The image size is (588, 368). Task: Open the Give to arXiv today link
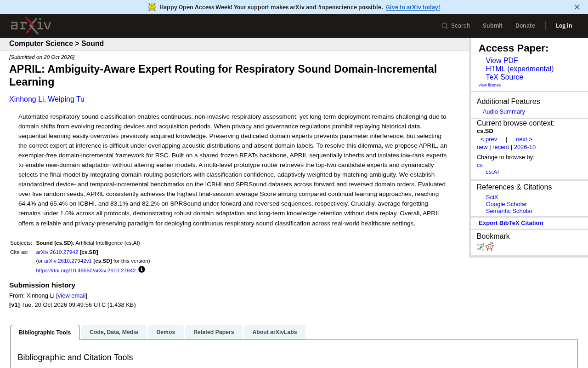tap(413, 7)
